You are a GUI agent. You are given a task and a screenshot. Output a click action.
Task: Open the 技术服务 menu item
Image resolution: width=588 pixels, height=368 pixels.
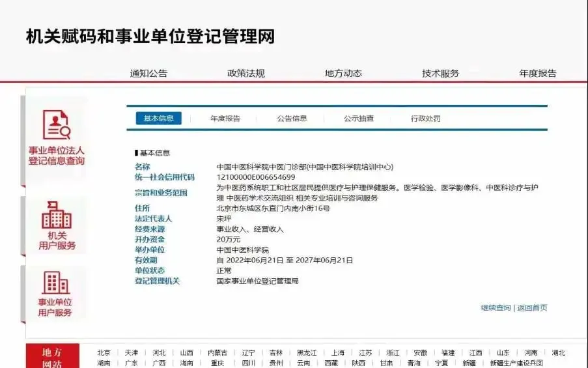441,73
